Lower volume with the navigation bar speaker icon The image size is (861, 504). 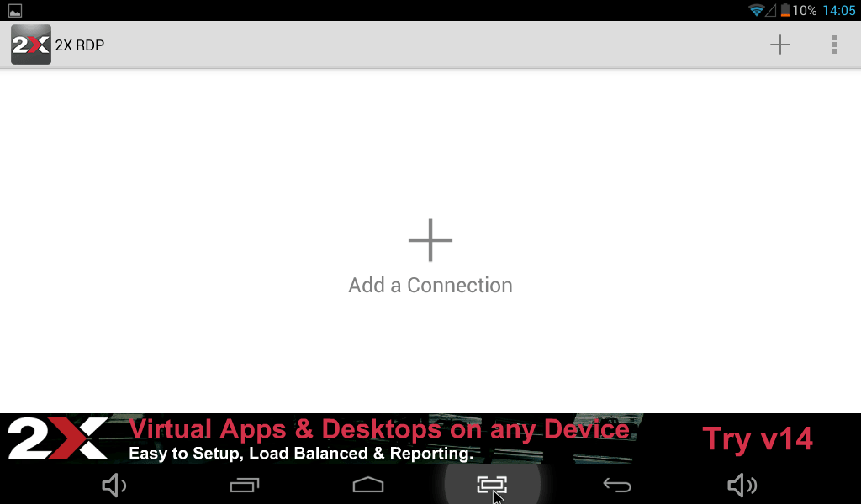click(x=114, y=486)
